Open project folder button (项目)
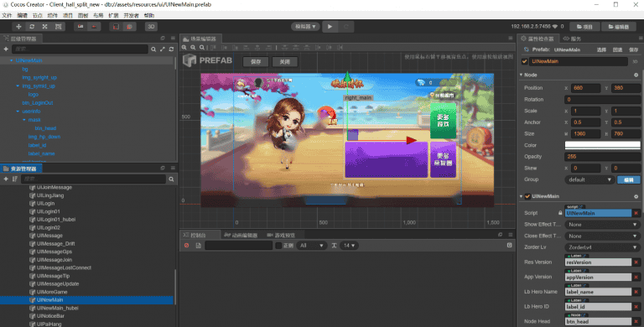 click(x=584, y=26)
